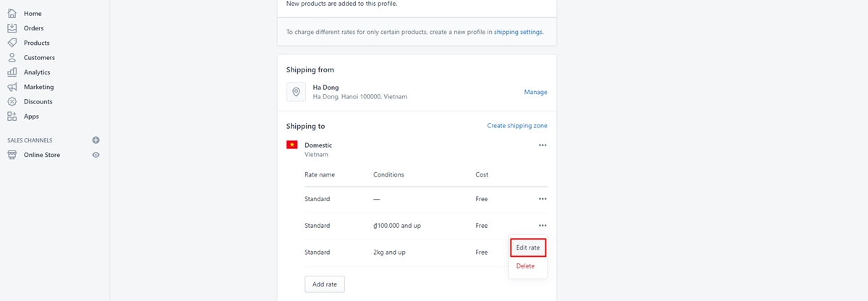Open Home in the sidebar
This screenshot has width=868, height=301.
[x=33, y=14]
